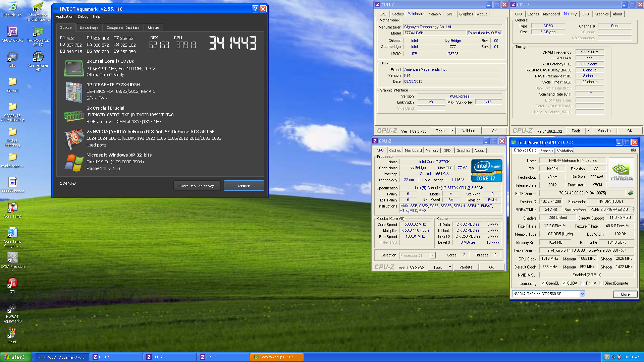Viewport: 644px width, 362px height.
Task: Open Windows Start button
Action: pyautogui.click(x=16, y=357)
